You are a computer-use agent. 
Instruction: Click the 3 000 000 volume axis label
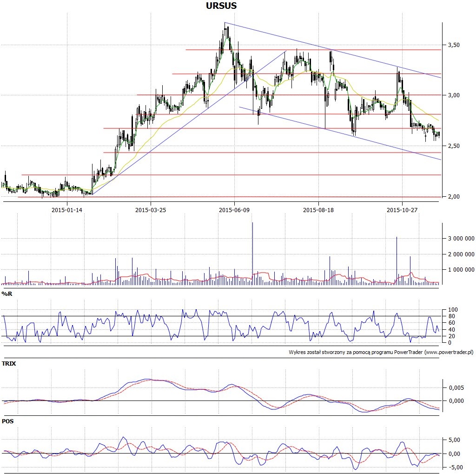(x=461, y=239)
